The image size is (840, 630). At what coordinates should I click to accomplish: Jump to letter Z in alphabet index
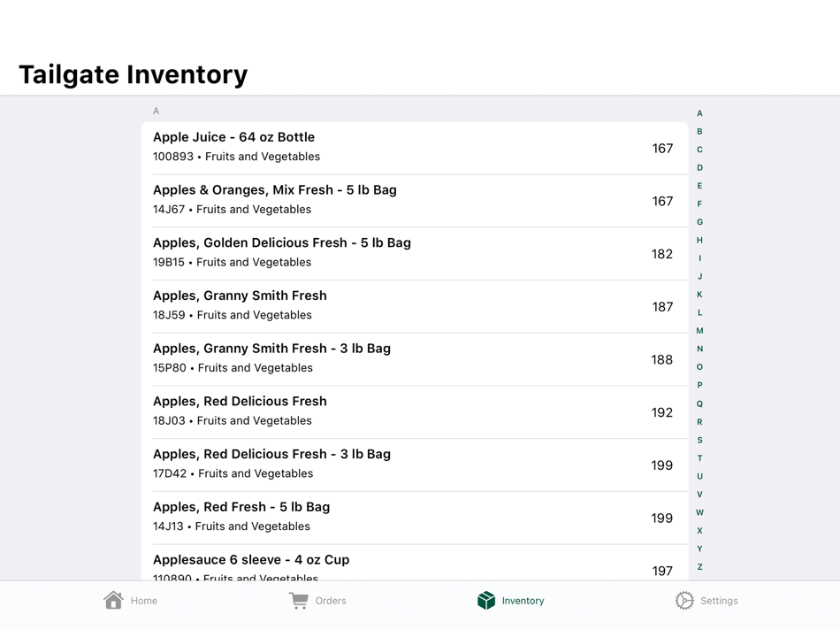point(699,566)
